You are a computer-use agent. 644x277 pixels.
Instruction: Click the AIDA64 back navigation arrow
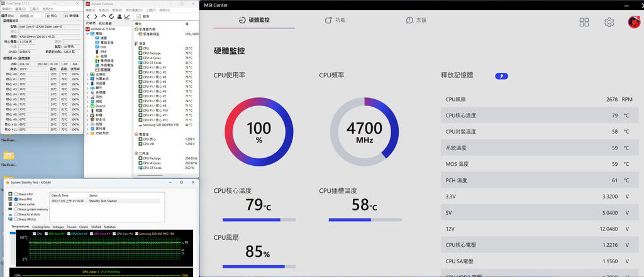tap(88, 16)
